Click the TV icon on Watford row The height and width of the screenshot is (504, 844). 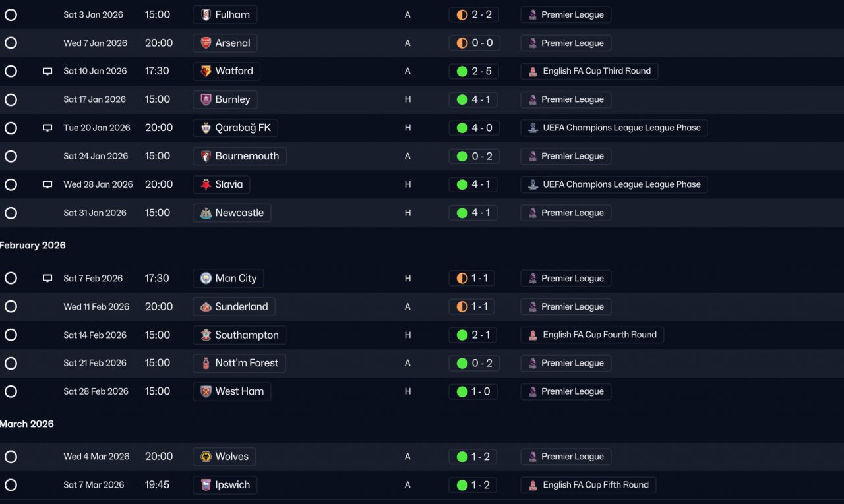(47, 71)
